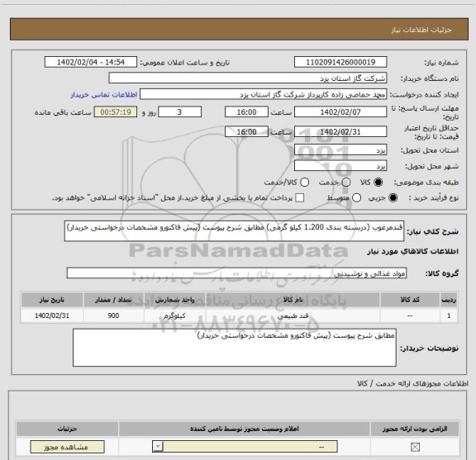The width and height of the screenshot is (476, 460).
Task: Select the خدمت radio button
Action: pos(346,182)
